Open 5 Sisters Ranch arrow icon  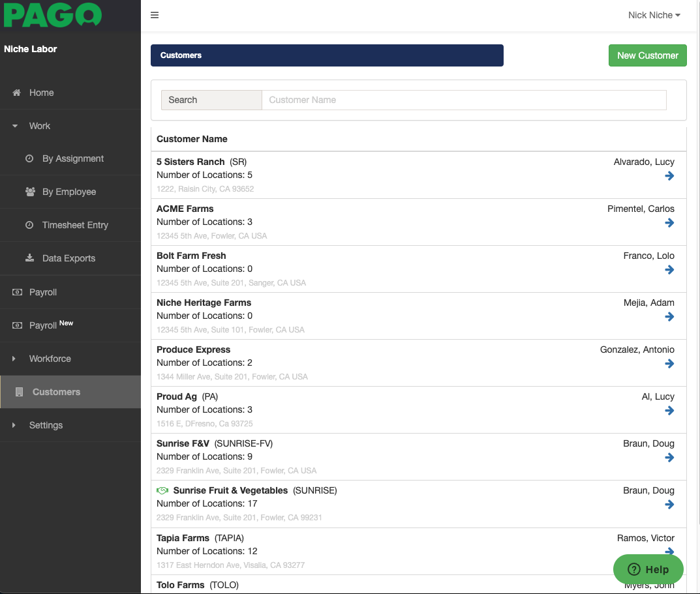[669, 176]
